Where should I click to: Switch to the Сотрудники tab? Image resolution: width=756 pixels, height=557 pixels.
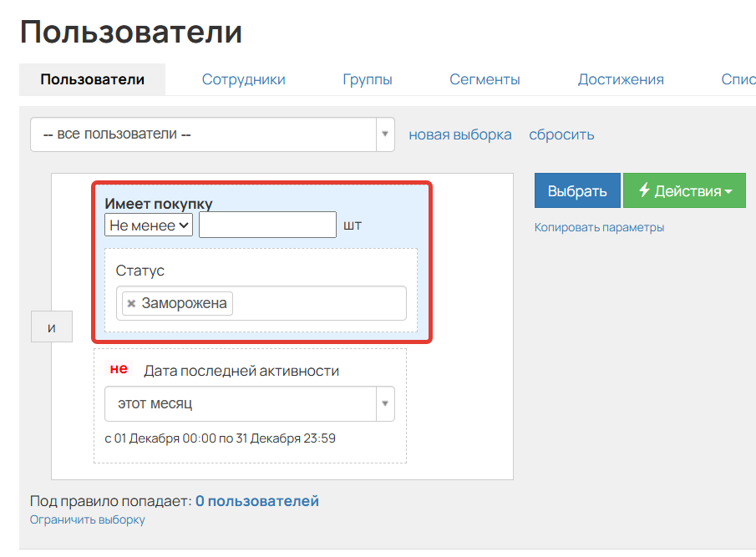pos(242,79)
